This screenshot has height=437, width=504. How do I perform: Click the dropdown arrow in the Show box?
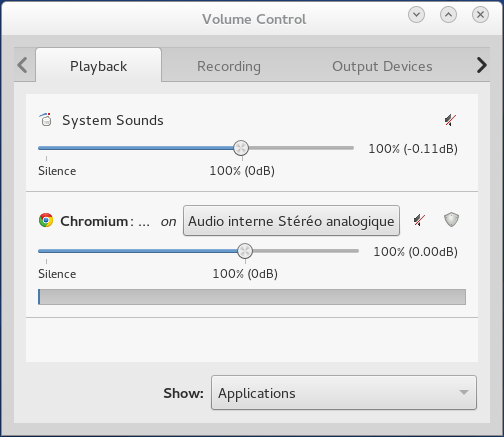click(x=464, y=393)
